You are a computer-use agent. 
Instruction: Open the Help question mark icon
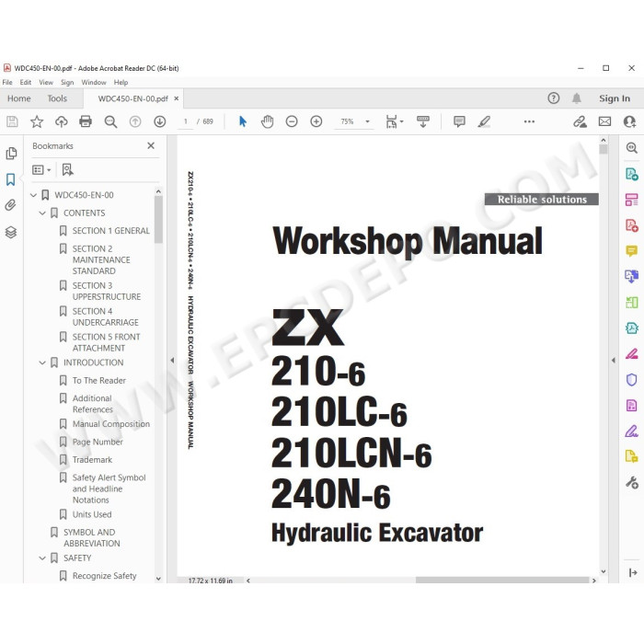click(554, 98)
